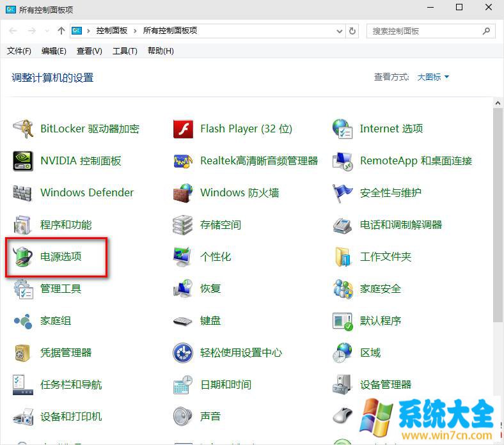Click breadcrumb chevron before 控制面板

click(x=88, y=31)
